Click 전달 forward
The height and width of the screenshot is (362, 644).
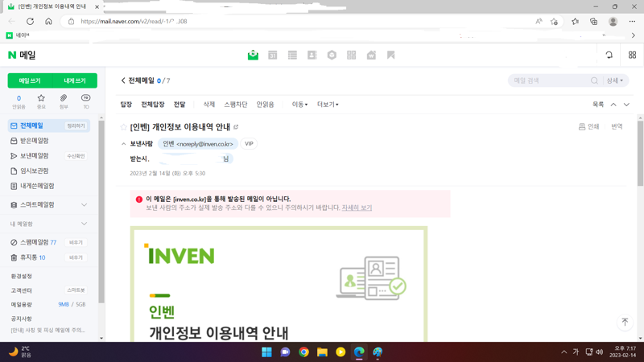180,105
